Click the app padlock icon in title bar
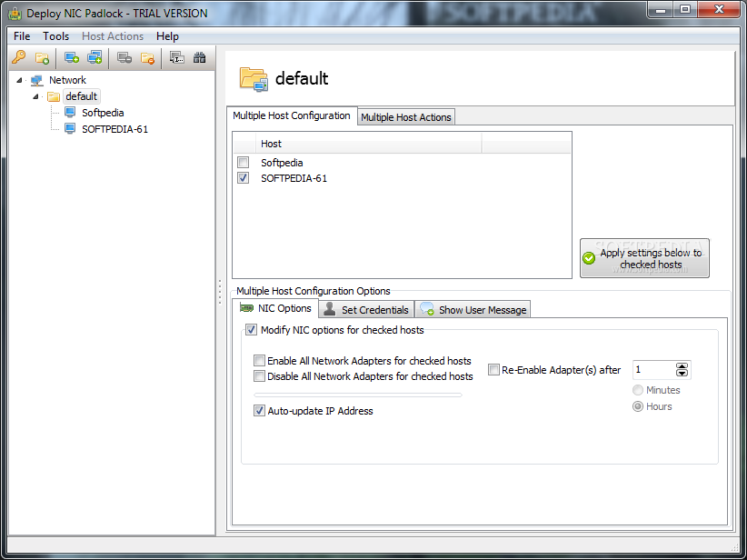This screenshot has height=560, width=747. 15,14
